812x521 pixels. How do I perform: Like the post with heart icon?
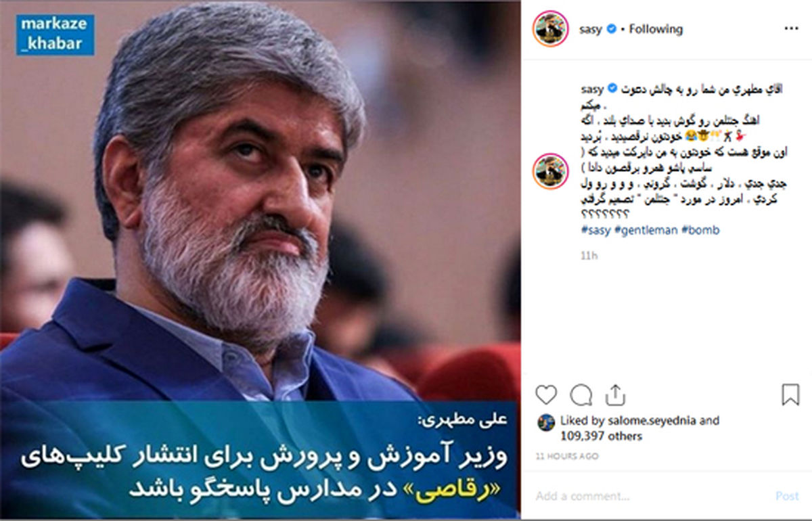click(x=545, y=394)
